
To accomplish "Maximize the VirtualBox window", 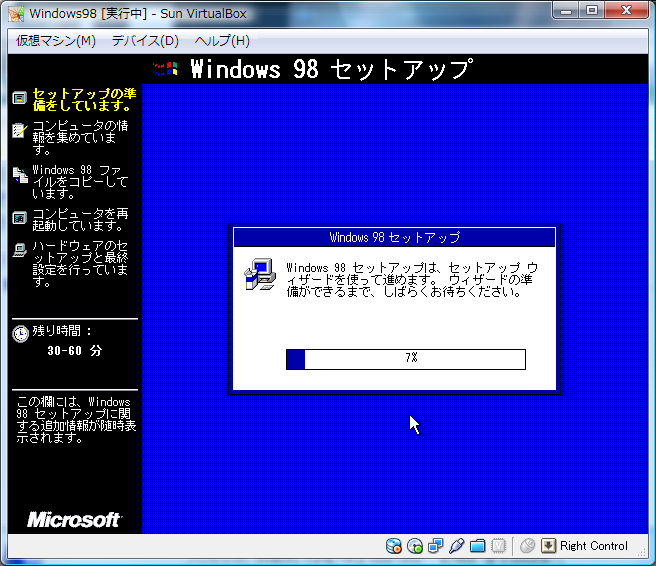I will 592,10.
